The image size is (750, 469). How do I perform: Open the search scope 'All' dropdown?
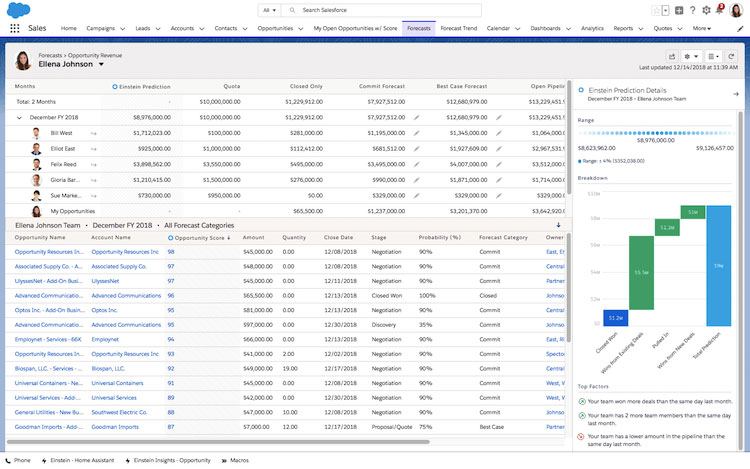pyautogui.click(x=270, y=10)
